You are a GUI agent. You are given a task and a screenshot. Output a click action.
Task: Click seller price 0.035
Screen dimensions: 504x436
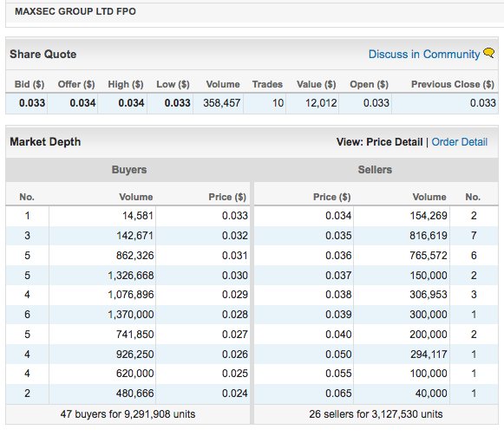tap(338, 236)
